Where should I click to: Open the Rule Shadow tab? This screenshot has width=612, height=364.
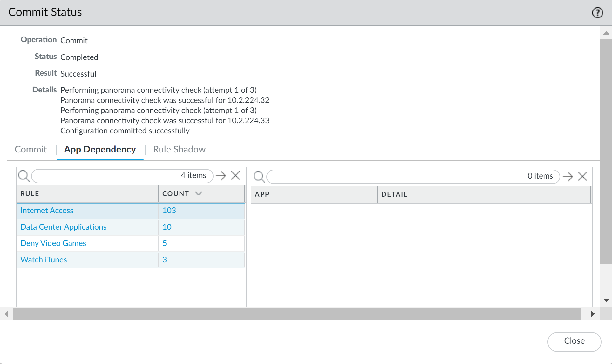tap(179, 149)
